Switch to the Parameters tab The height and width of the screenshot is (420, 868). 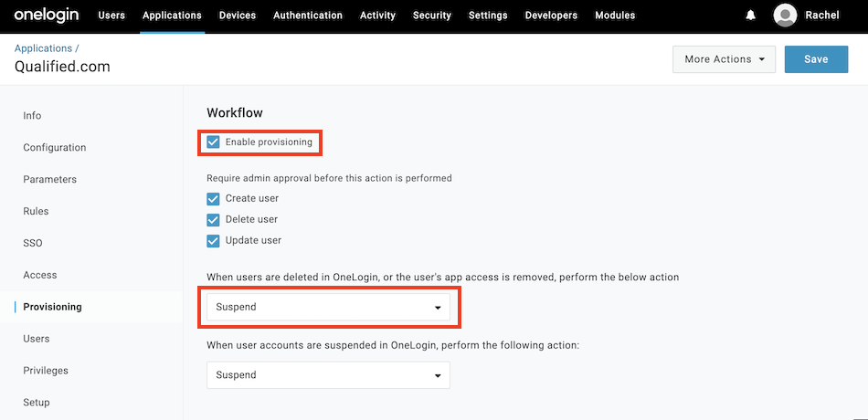(x=50, y=179)
